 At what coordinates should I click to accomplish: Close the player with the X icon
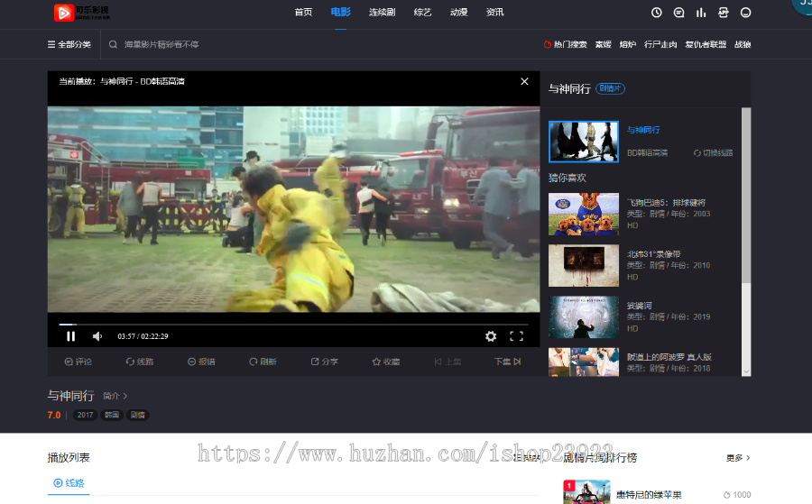(524, 81)
